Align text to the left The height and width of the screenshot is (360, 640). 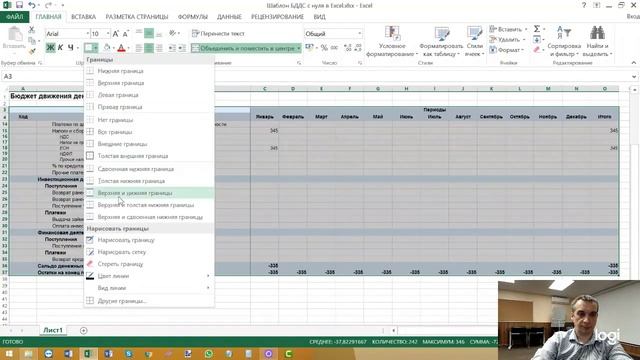point(139,48)
